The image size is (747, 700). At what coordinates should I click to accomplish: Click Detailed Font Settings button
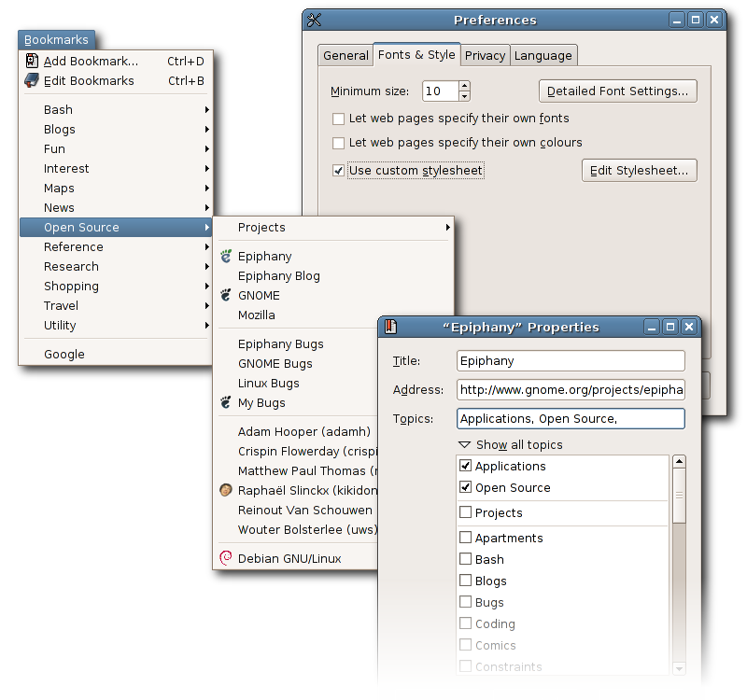click(x=618, y=91)
